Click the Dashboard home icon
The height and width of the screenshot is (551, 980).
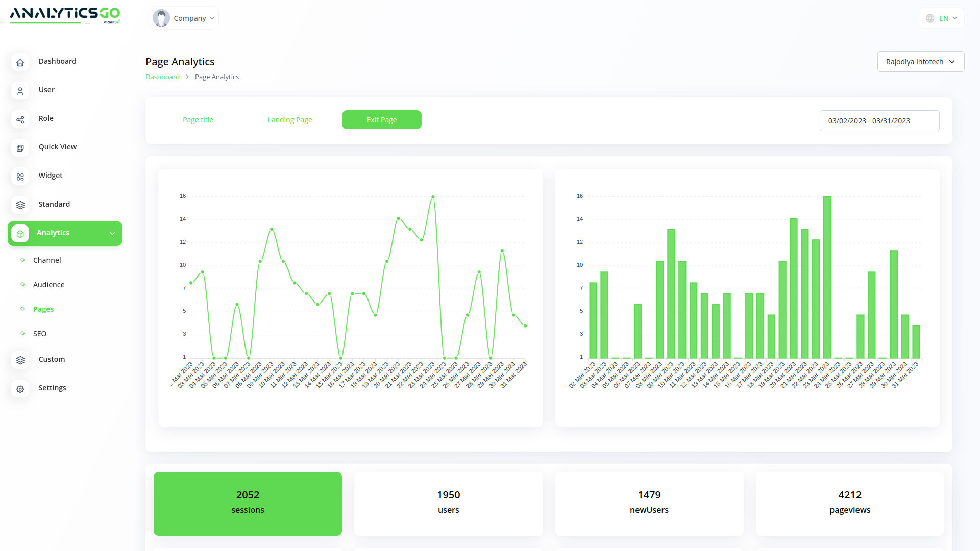click(x=20, y=62)
